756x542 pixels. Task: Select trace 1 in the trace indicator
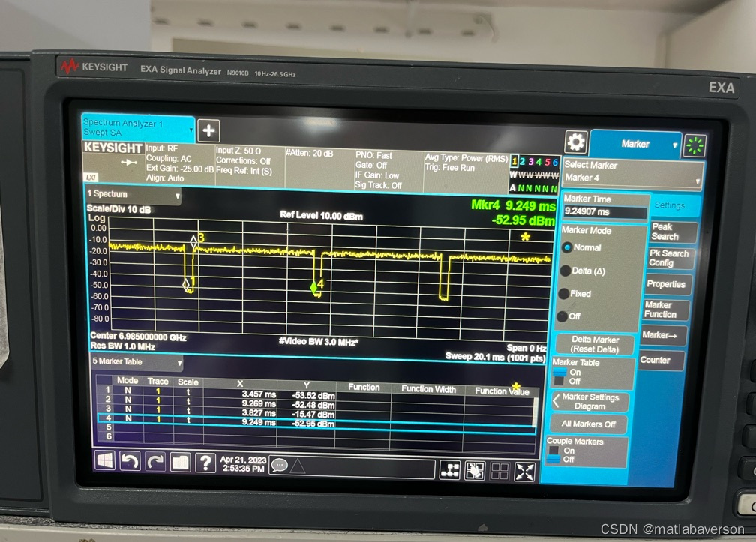point(514,161)
